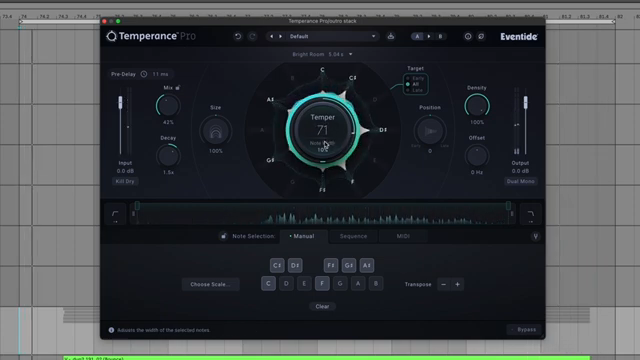Toggle the D note key

pyautogui.click(x=286, y=283)
